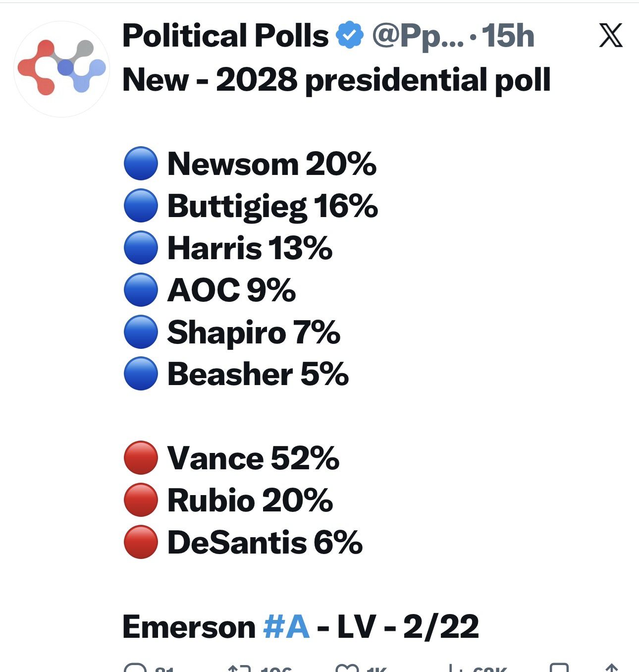The image size is (639, 672).
Task: Bookmark the 2028 poll post
Action: pos(559,668)
